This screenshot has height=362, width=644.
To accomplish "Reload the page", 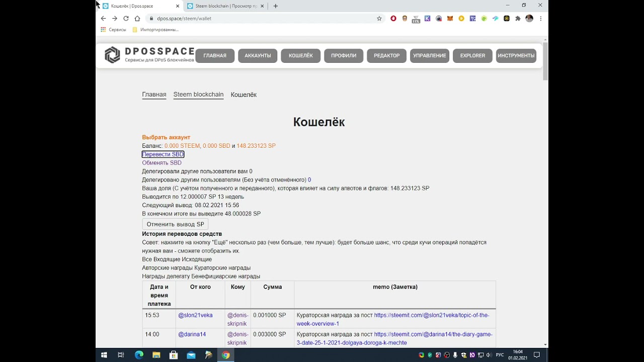I will coord(126,19).
